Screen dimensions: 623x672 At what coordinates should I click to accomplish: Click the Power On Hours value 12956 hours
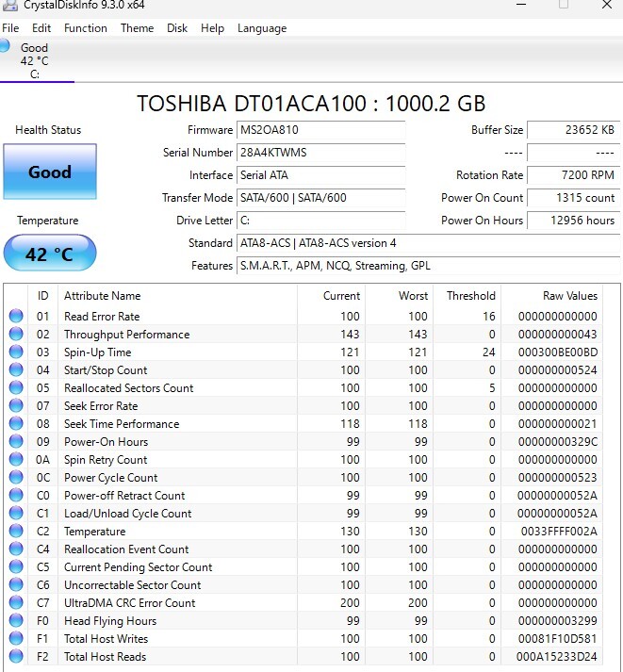(x=573, y=221)
